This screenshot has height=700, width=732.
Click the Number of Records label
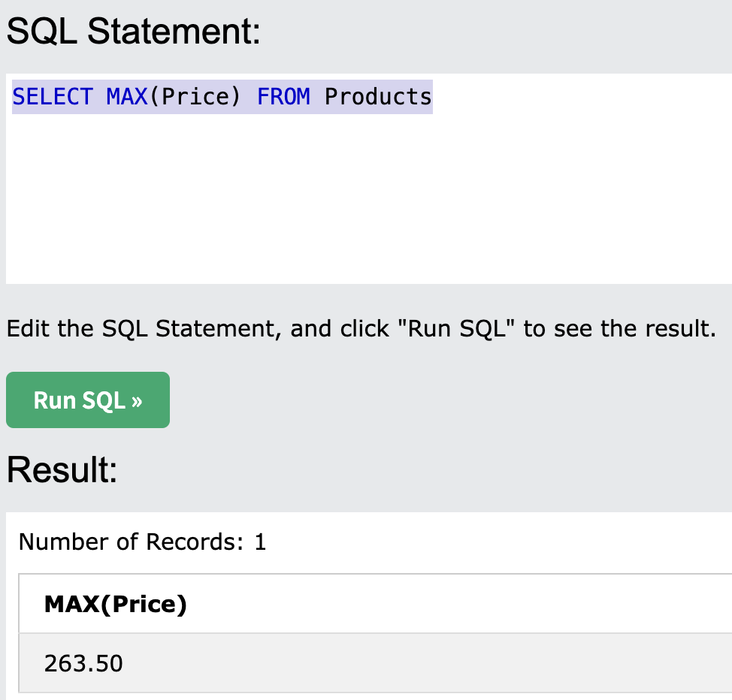pos(132,542)
